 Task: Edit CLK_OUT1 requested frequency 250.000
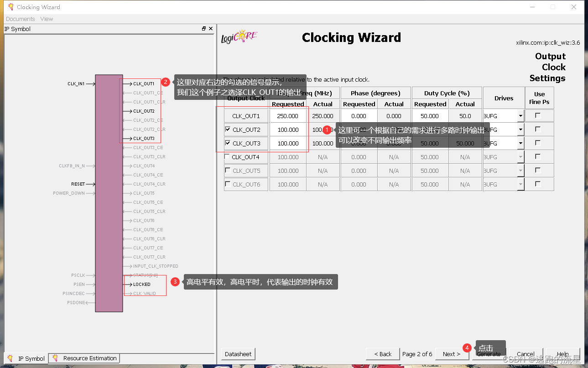288,116
